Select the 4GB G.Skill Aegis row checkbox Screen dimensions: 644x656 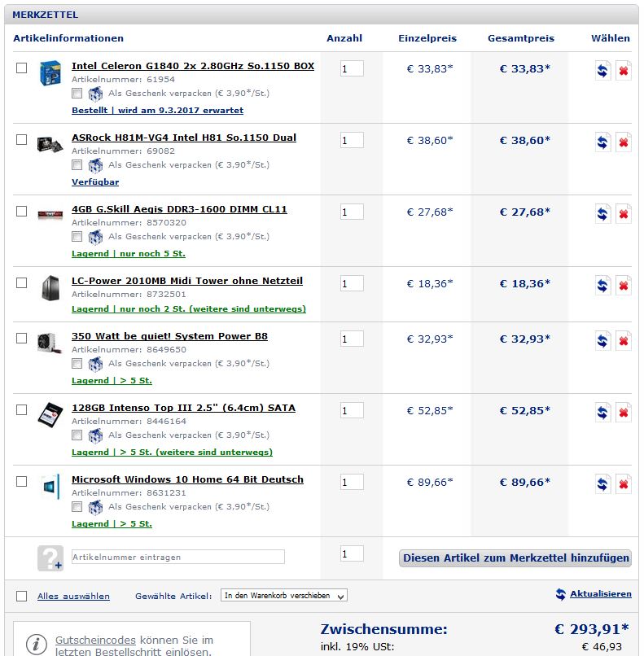click(21, 212)
